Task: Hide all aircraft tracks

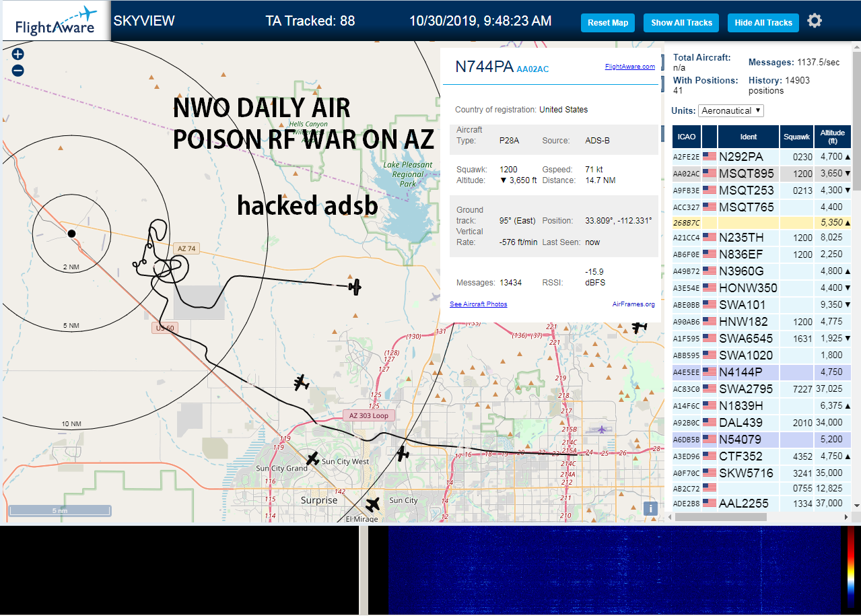Action: tap(763, 23)
